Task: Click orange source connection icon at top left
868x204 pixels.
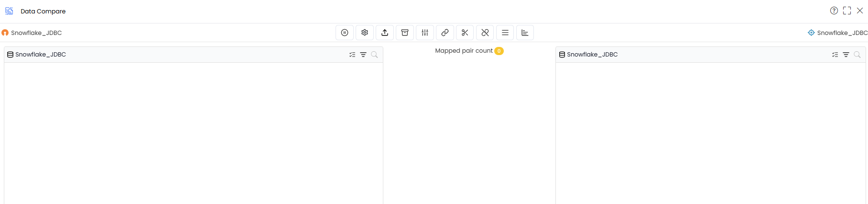Action: (5, 33)
